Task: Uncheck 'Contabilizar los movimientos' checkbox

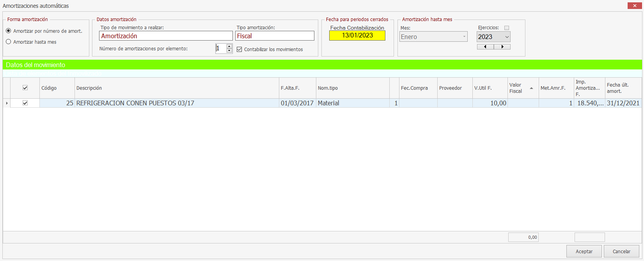Action: [x=240, y=50]
